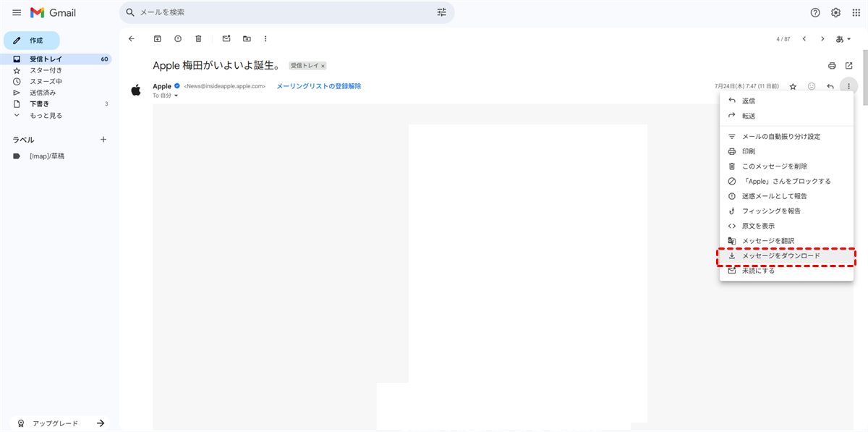Open the input tools あ dropdown
The width and height of the screenshot is (868, 432).
[844, 38]
